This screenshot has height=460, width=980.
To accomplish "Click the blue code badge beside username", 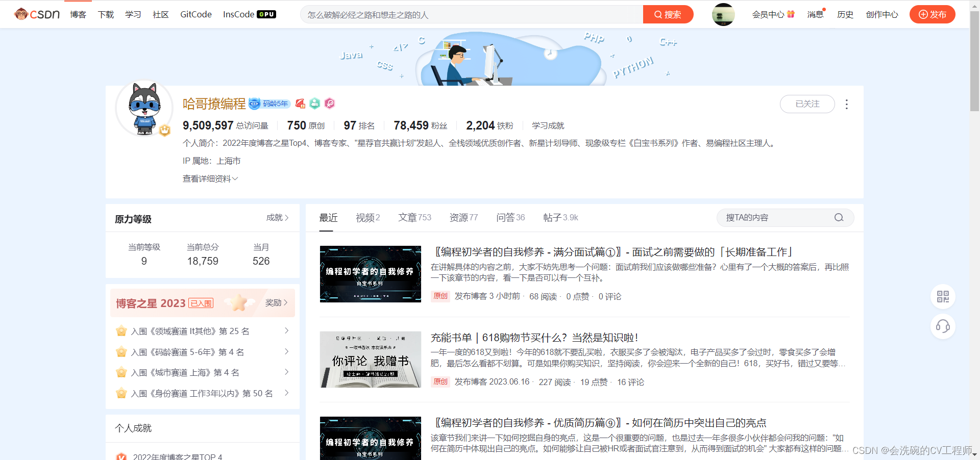I will [255, 104].
